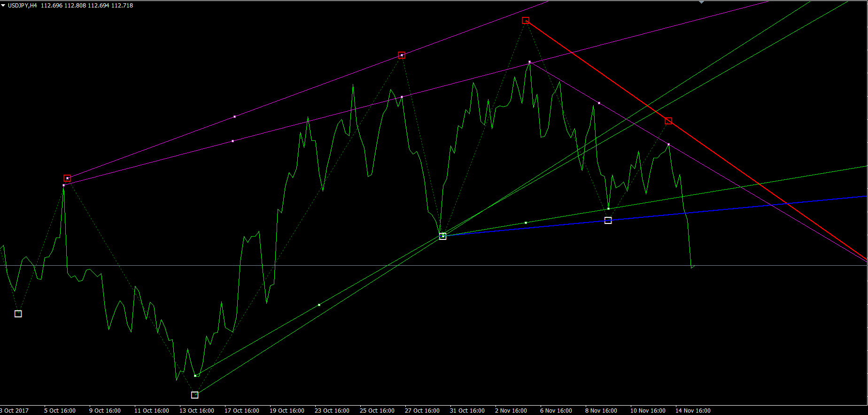This screenshot has width=868, height=415.
Task: Select the midpoint handle on the shallow green trendline
Action: tap(526, 223)
